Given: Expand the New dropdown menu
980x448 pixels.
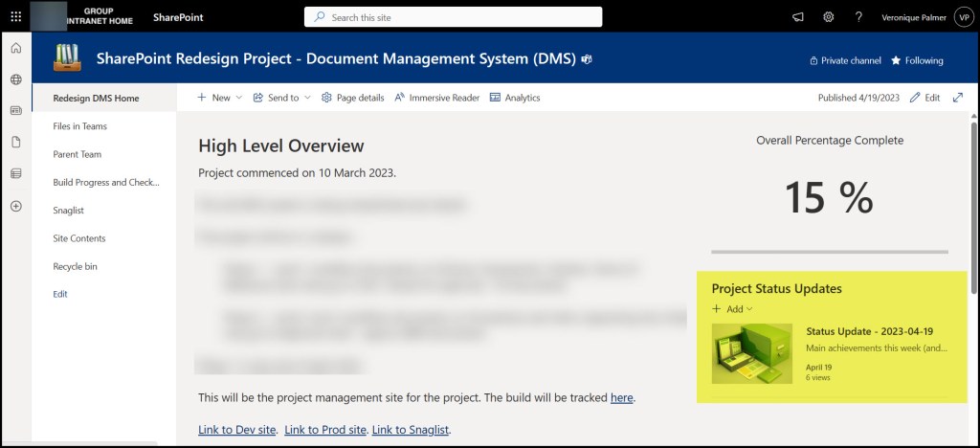Looking at the screenshot, I should coord(219,98).
